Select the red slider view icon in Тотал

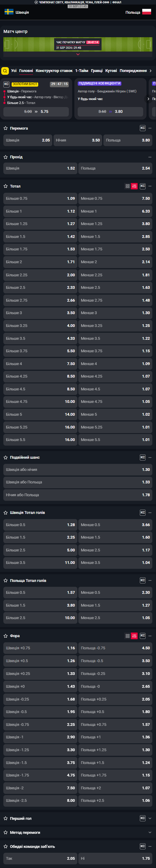[134, 186]
